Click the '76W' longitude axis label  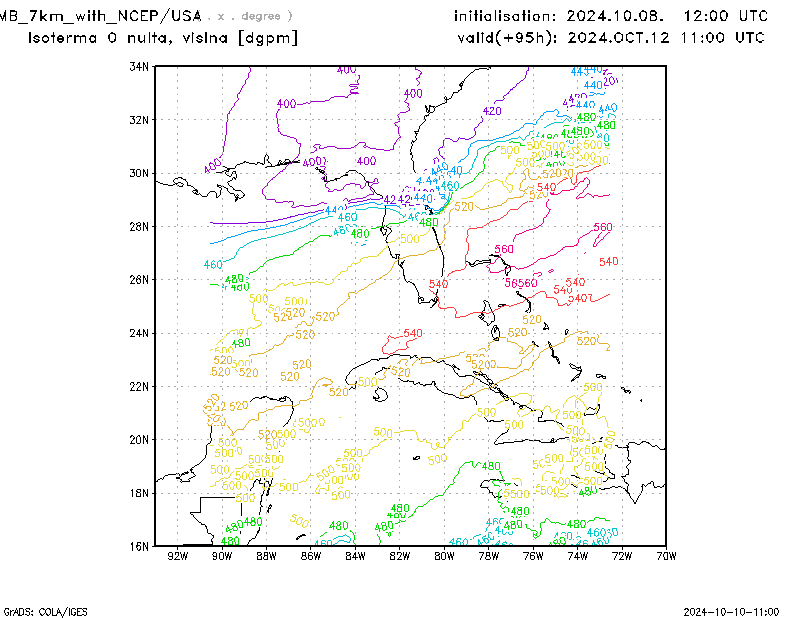point(533,556)
